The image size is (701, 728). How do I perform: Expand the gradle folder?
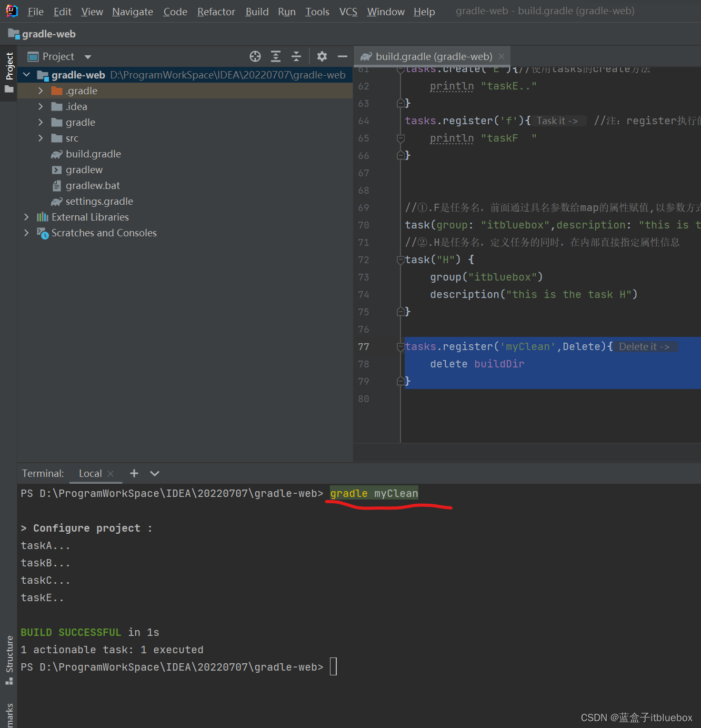click(x=41, y=122)
